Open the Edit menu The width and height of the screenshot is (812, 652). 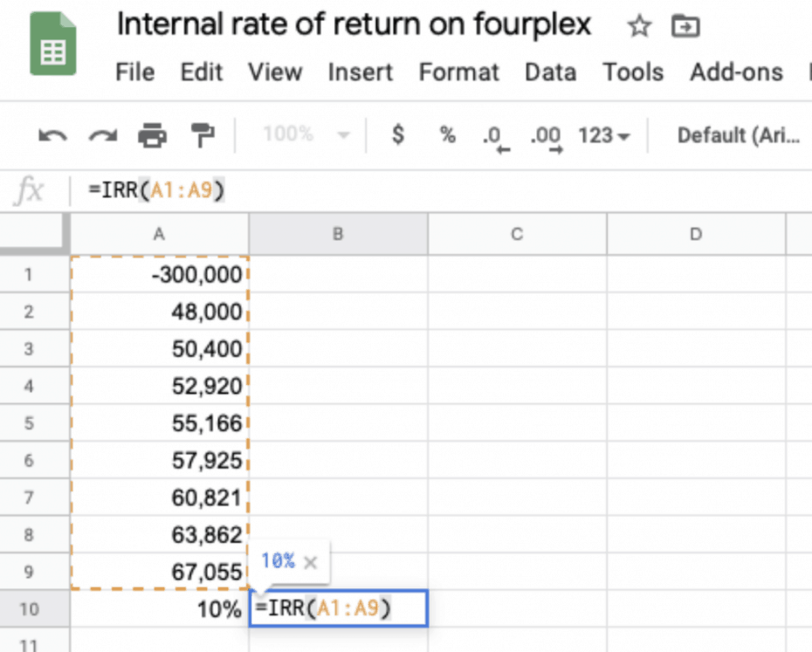tap(202, 72)
